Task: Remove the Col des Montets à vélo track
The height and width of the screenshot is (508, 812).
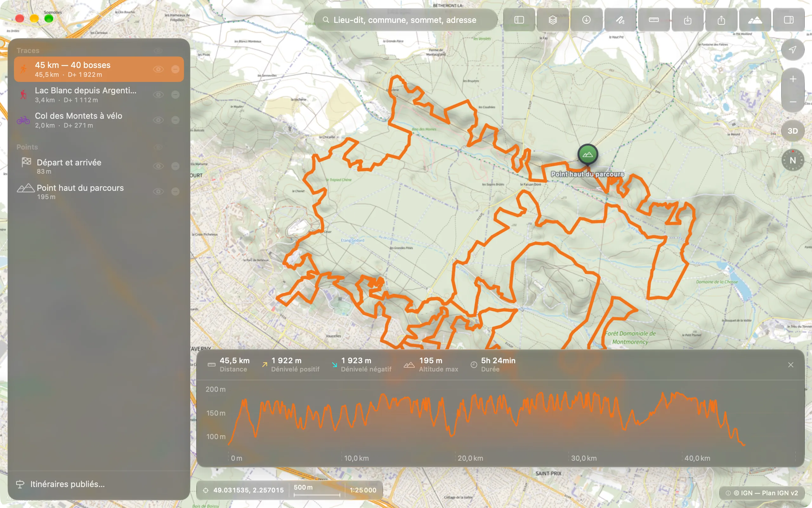Action: 175,120
